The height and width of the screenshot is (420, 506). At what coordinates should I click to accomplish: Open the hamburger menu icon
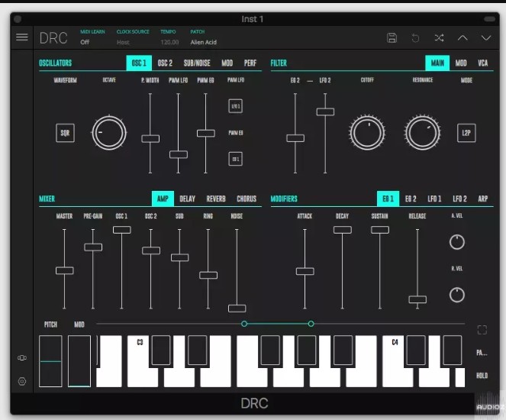22,37
